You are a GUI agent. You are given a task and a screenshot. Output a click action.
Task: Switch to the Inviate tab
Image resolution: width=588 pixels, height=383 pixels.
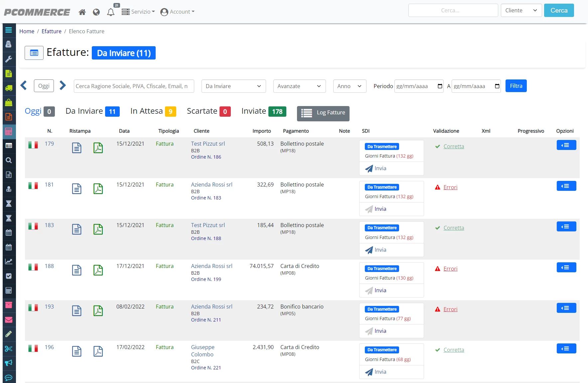[x=264, y=111]
